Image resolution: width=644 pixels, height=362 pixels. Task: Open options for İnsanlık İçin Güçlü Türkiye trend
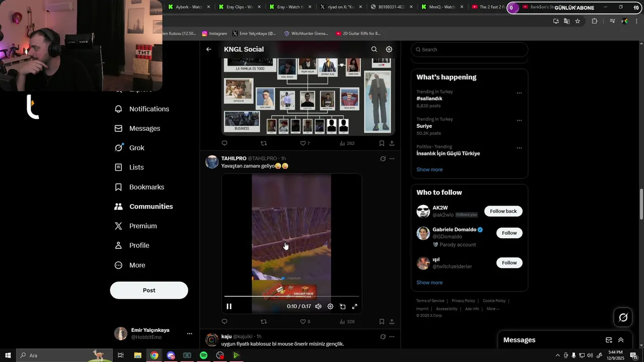coord(519,148)
